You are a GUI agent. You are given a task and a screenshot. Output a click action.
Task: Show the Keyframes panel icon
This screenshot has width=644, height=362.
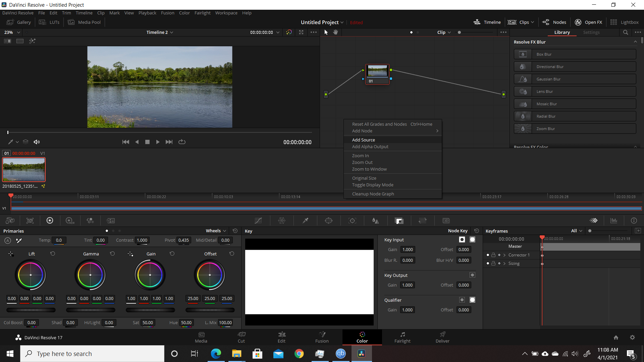[x=594, y=221]
